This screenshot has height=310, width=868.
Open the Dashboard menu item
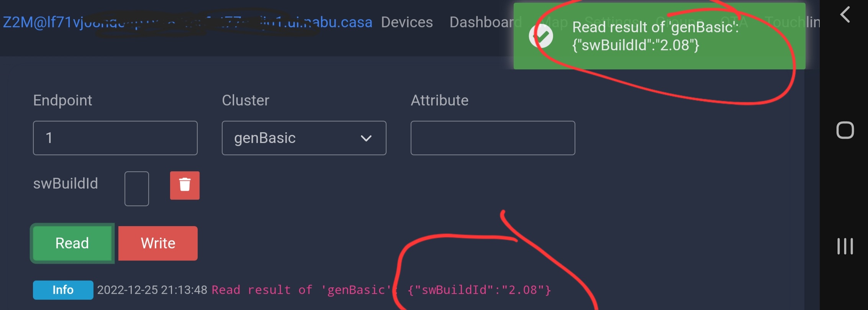[x=485, y=22]
